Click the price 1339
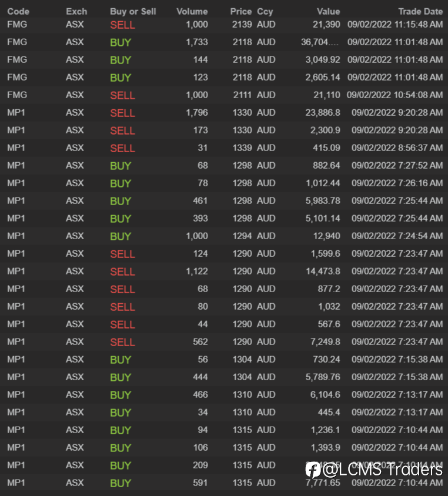Viewport: 448px width, 496px height. tap(242, 148)
